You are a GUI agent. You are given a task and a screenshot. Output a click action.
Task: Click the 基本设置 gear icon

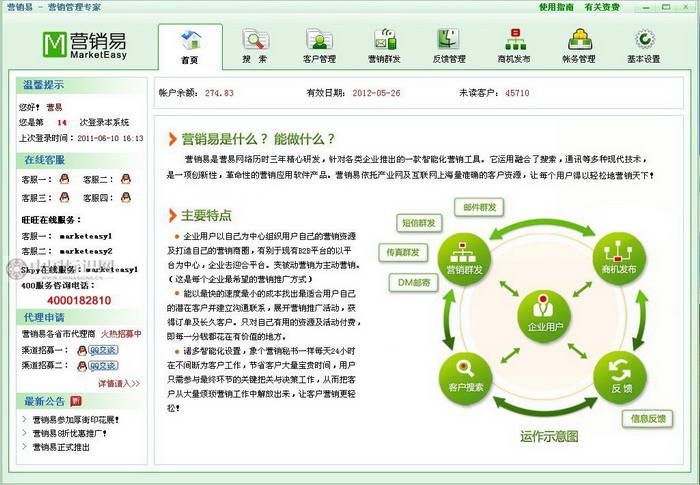[644, 39]
